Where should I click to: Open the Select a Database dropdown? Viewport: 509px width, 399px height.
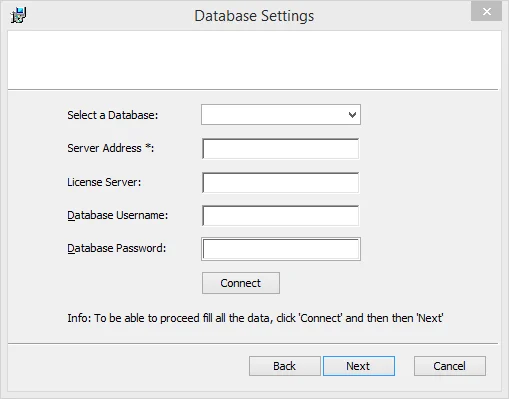(281, 115)
